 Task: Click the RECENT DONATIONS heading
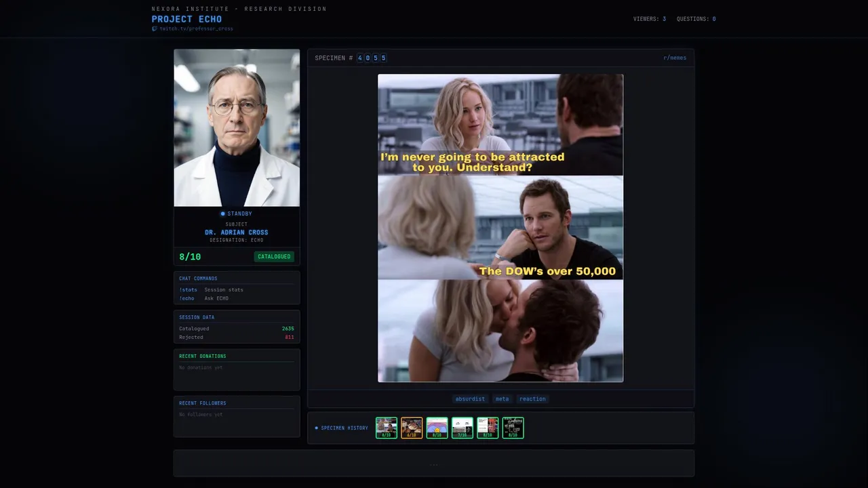[203, 357]
